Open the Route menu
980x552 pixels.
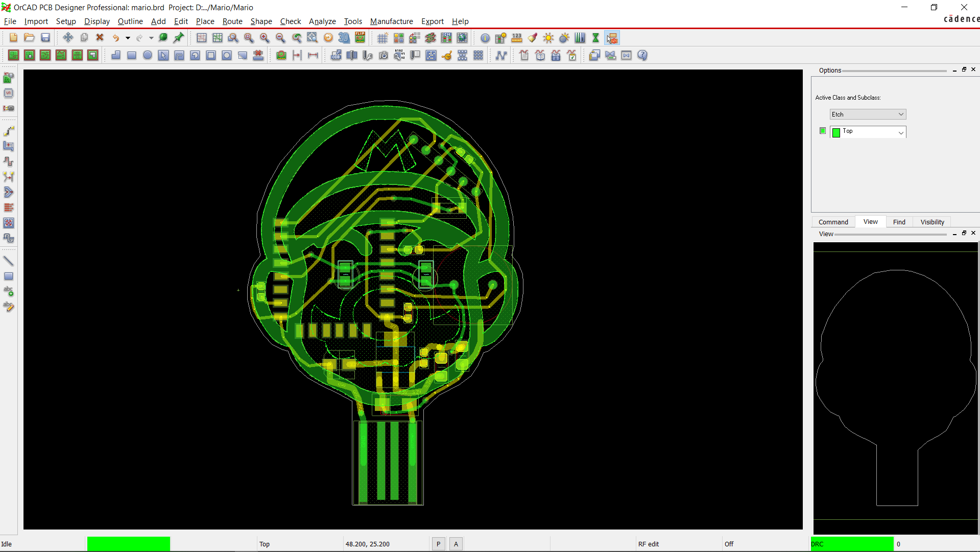(x=232, y=21)
